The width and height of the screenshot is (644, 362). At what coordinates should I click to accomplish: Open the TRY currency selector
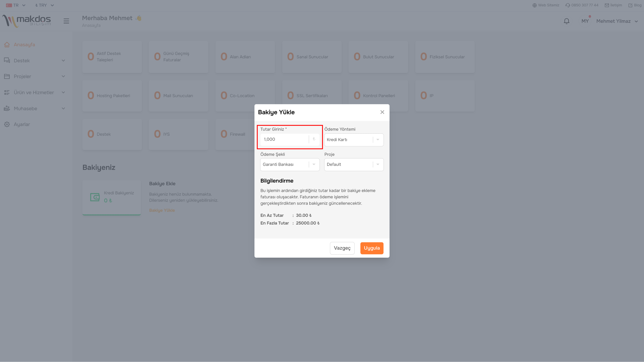(x=44, y=5)
